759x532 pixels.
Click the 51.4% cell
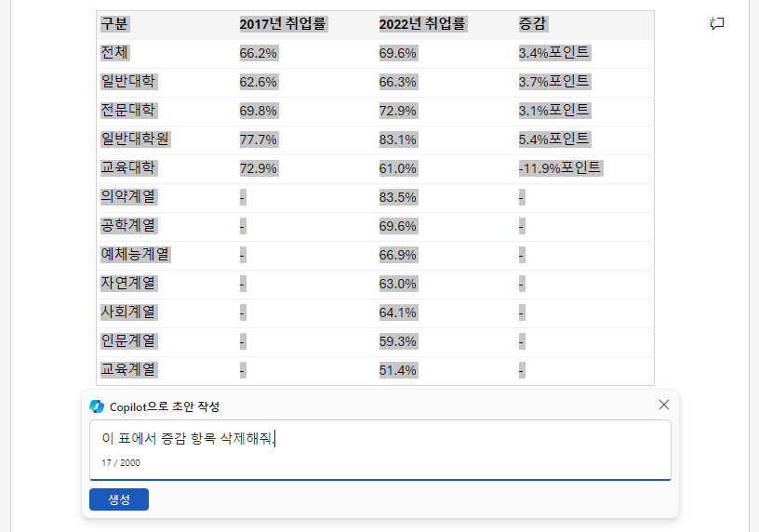click(x=398, y=370)
